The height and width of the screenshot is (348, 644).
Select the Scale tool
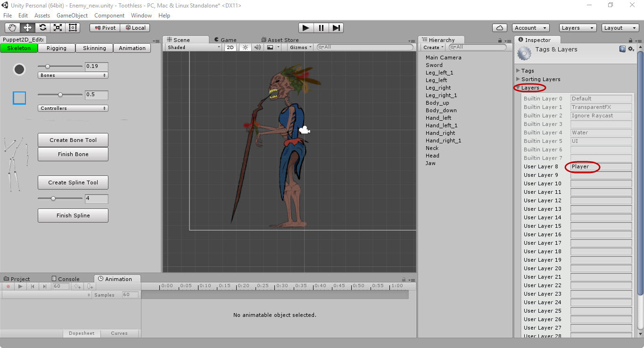58,28
